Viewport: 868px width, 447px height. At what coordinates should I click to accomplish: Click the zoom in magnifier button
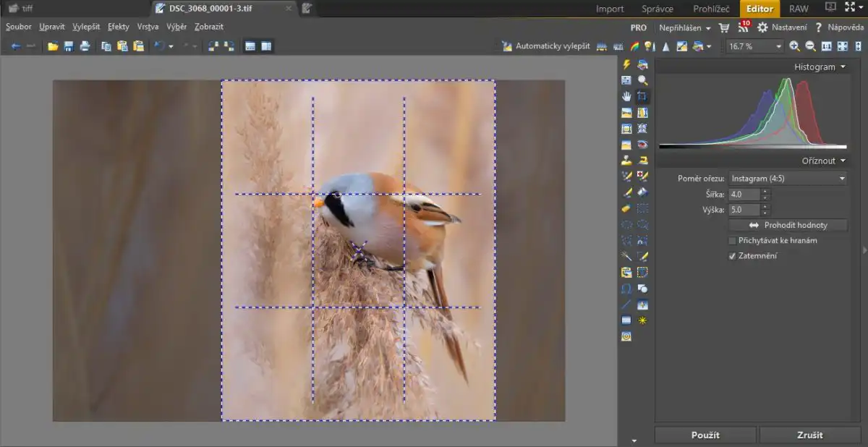tap(794, 46)
